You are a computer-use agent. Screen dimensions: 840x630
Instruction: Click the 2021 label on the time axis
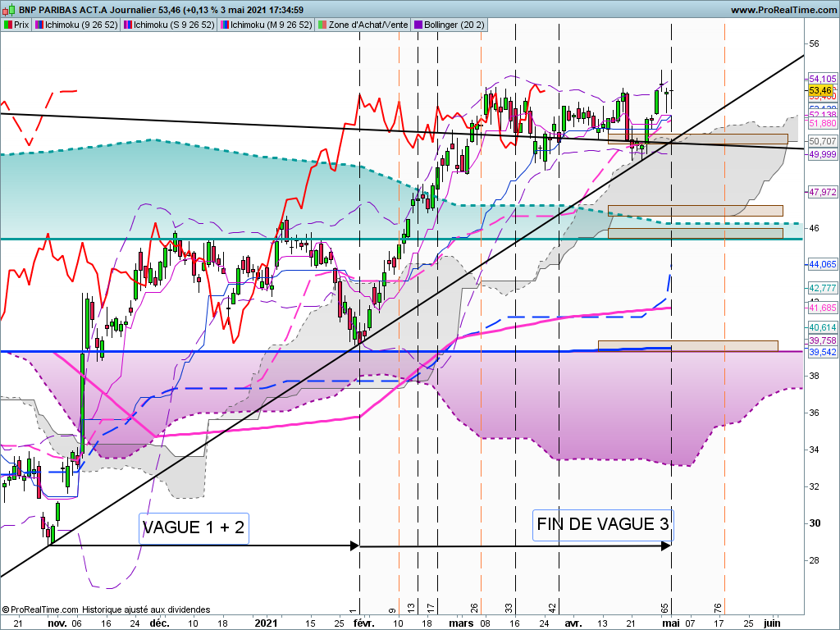click(266, 623)
